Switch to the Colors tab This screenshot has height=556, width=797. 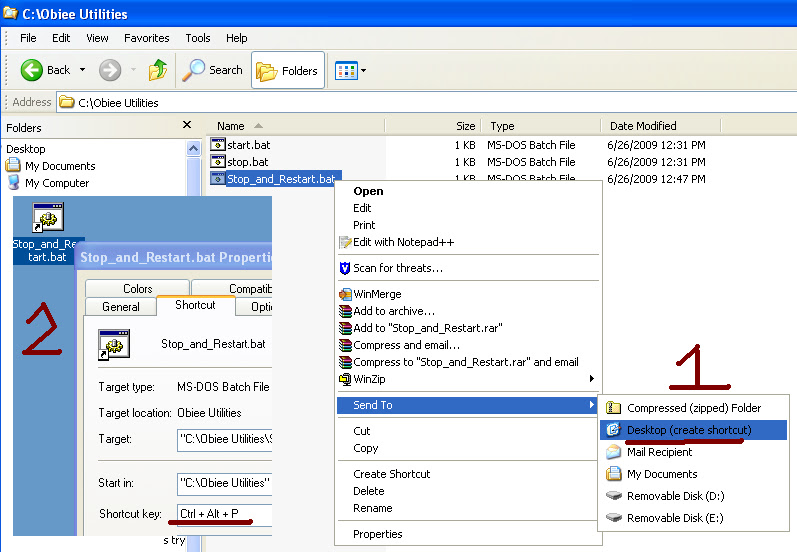(x=137, y=289)
